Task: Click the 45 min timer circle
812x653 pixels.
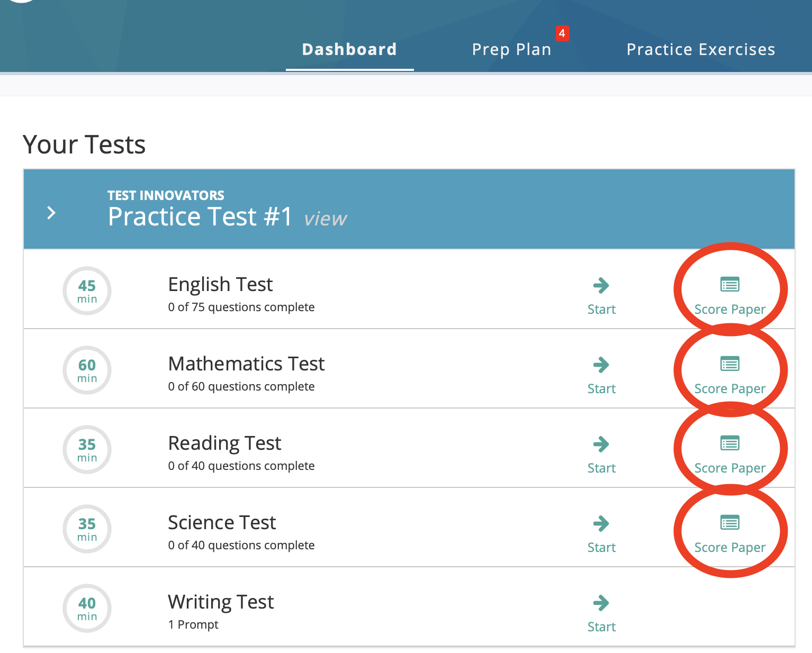Action: pos(87,291)
